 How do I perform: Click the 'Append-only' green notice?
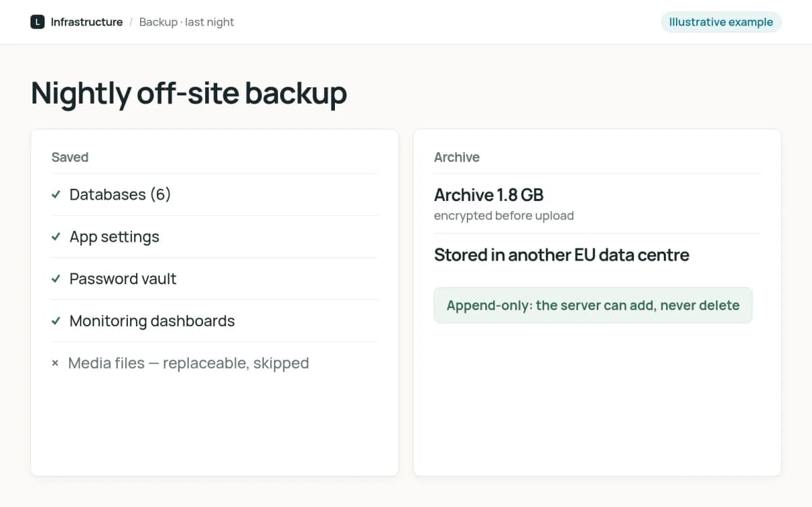[x=593, y=305]
